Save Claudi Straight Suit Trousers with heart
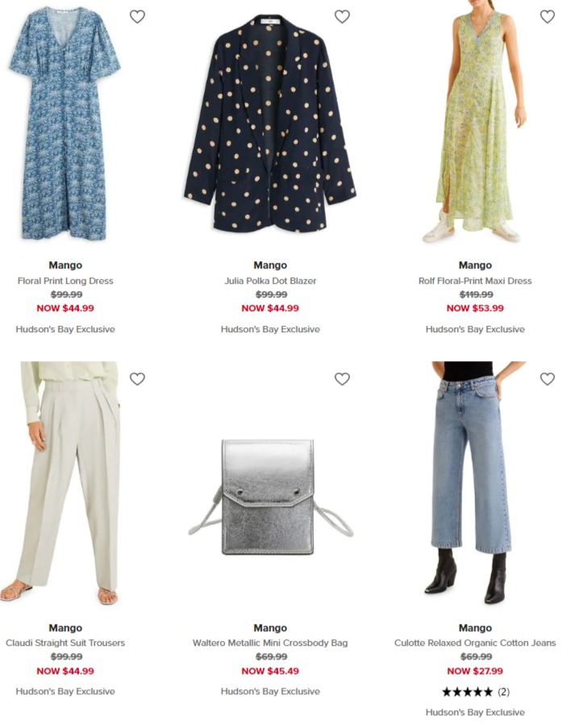The image size is (571, 728). [x=137, y=379]
